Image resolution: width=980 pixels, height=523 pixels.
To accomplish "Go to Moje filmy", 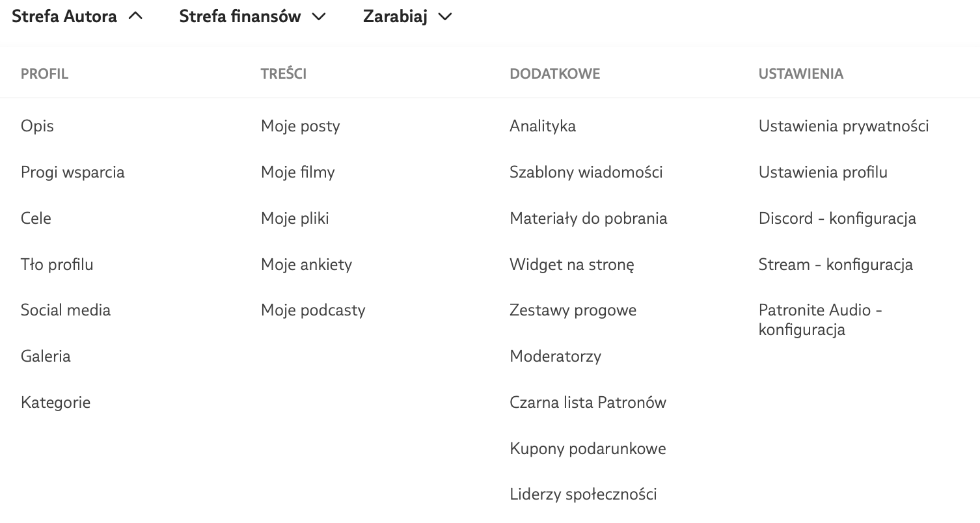I will [x=297, y=172].
